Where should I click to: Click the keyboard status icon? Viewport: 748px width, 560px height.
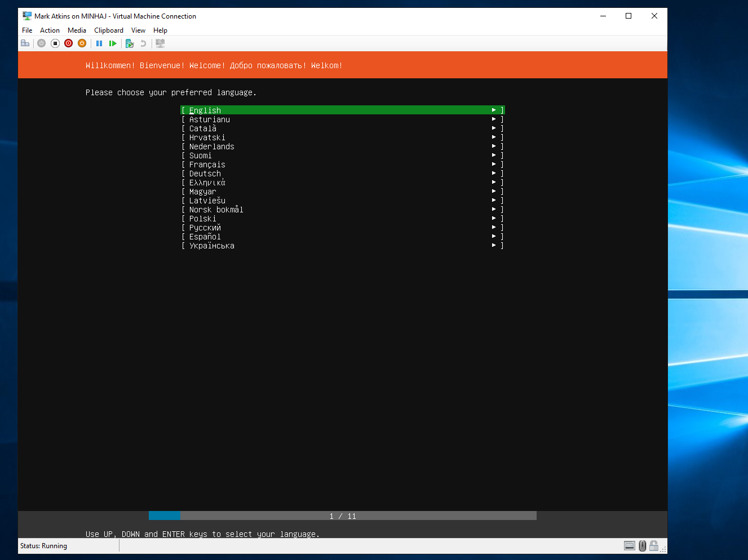pyautogui.click(x=630, y=545)
